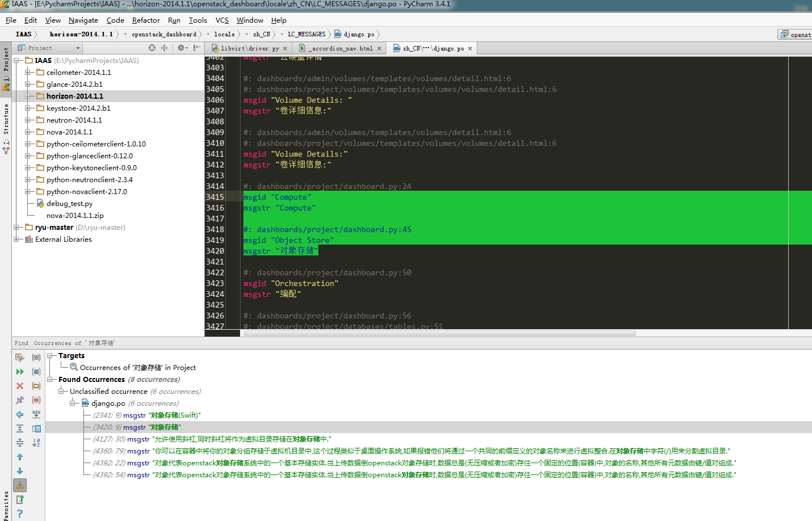Switch to _accordion_nav.html editor tab

(x=340, y=48)
